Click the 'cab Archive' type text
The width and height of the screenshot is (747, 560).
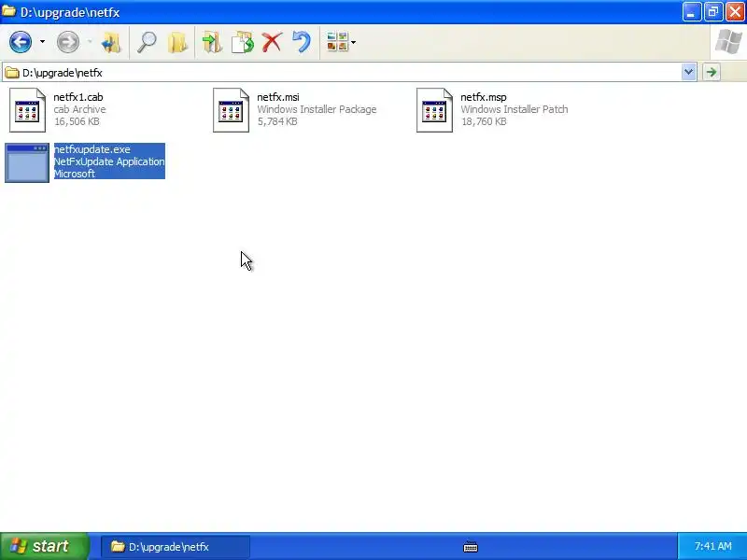[x=79, y=109]
